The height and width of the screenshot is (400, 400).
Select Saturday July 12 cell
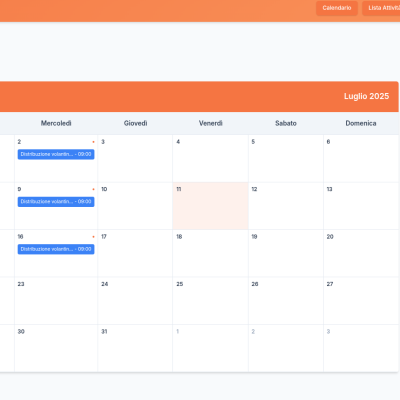point(286,206)
